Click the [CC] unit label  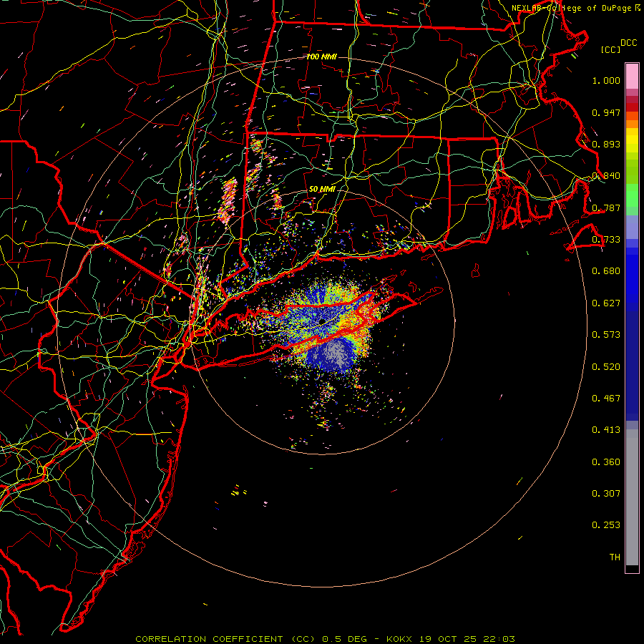click(611, 49)
